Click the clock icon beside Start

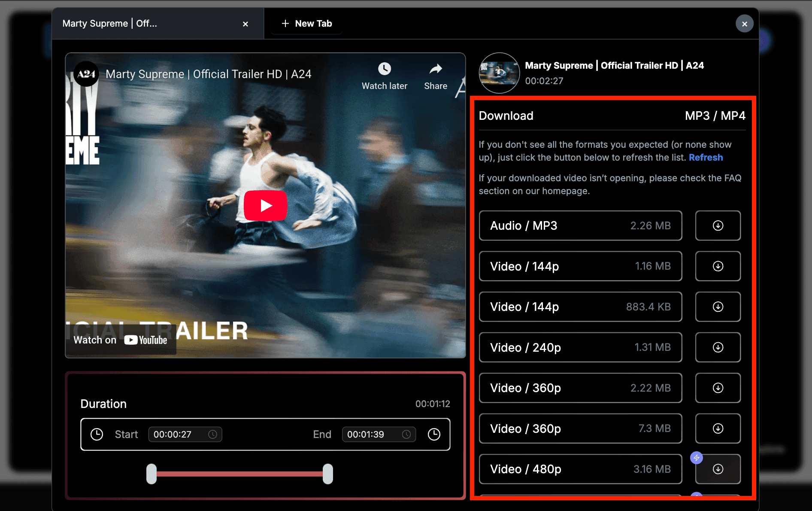point(97,434)
